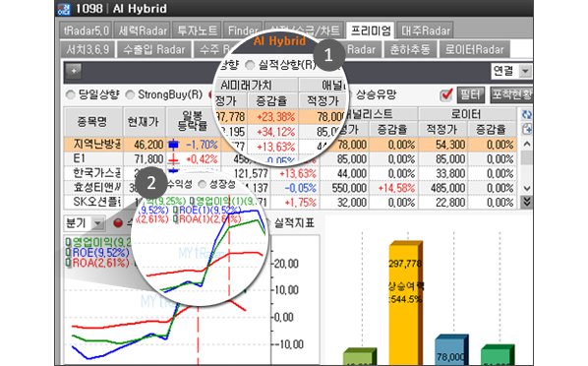The height and width of the screenshot is (366, 588).
Task: Click the blue candlestick icon in the 지역난방 row
Action: coord(173,145)
